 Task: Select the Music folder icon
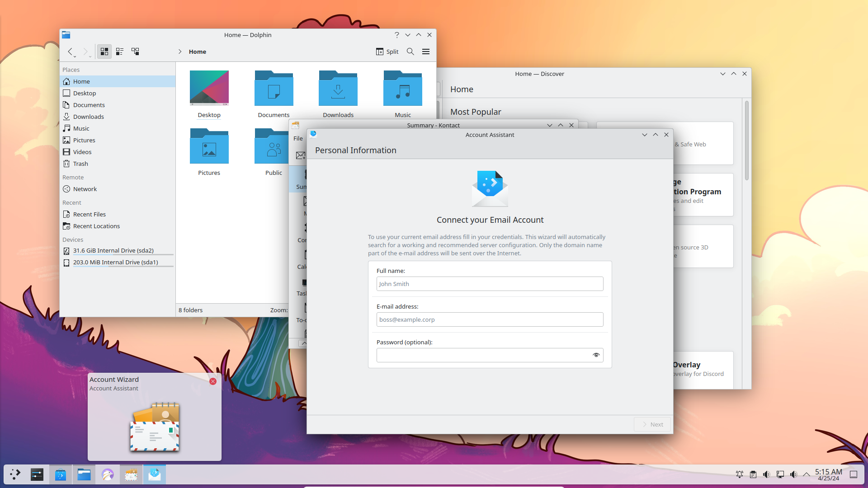(x=403, y=88)
